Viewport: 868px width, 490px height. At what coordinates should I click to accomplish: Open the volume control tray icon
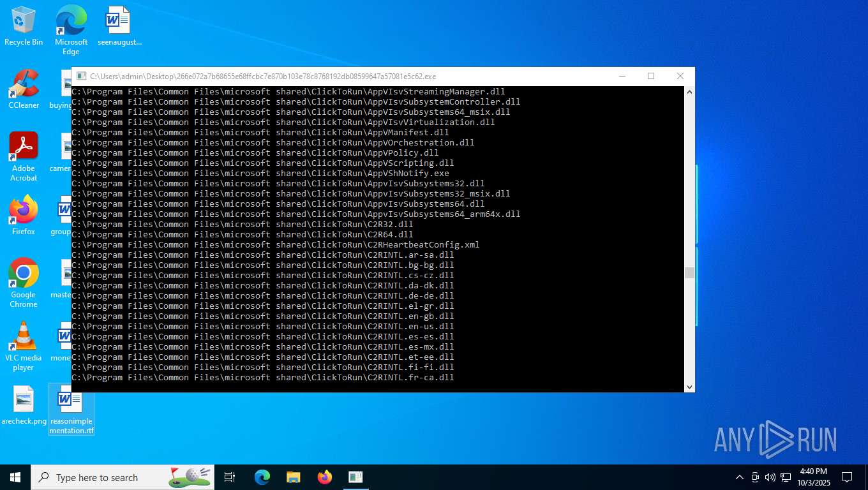pyautogui.click(x=770, y=477)
